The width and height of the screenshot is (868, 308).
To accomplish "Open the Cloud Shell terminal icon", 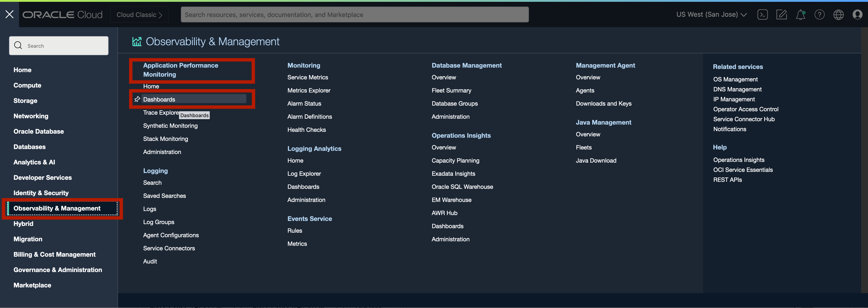I will [763, 14].
